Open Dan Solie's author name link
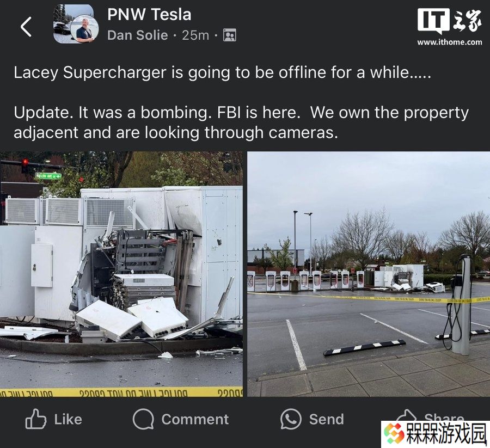 (x=138, y=35)
